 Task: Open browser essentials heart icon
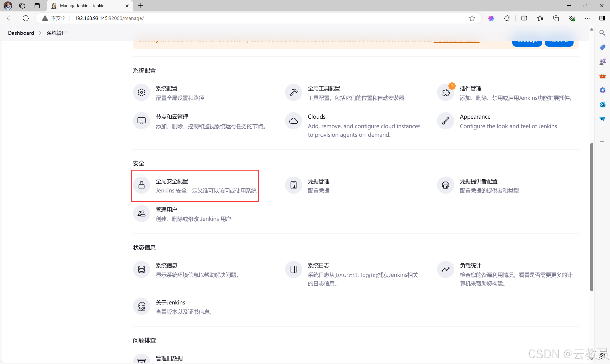pos(572,18)
